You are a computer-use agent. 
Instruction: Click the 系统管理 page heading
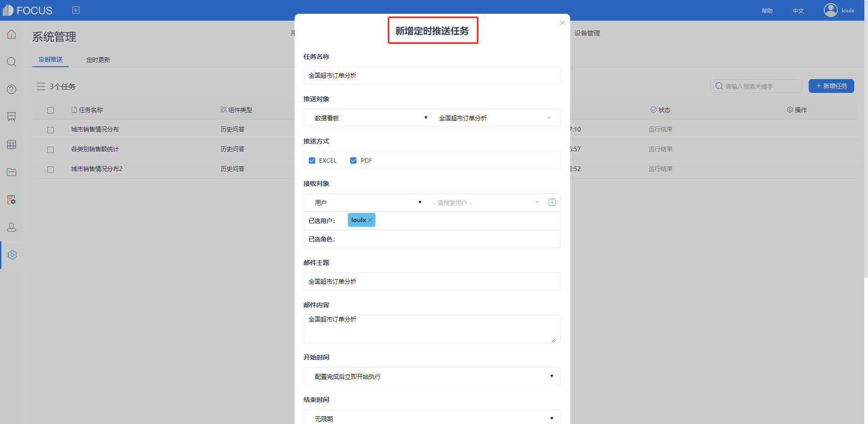(54, 37)
